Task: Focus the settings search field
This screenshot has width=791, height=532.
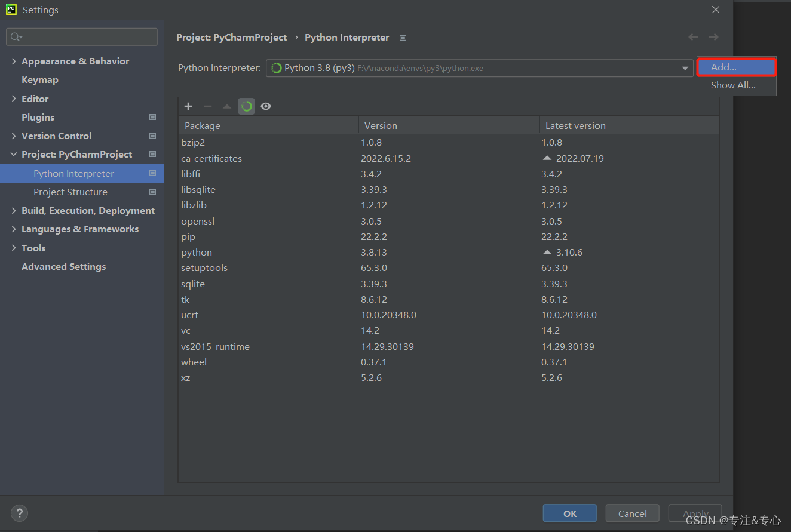Action: [82, 37]
